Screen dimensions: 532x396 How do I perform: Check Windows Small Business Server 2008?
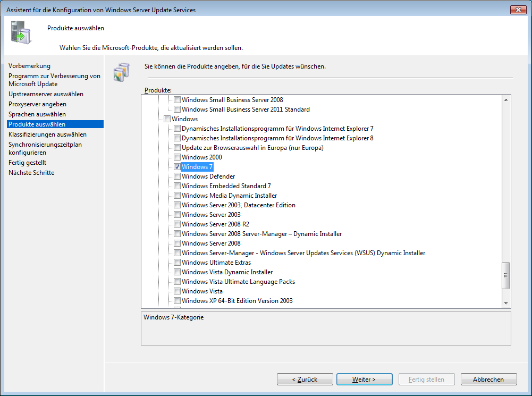[x=177, y=100]
